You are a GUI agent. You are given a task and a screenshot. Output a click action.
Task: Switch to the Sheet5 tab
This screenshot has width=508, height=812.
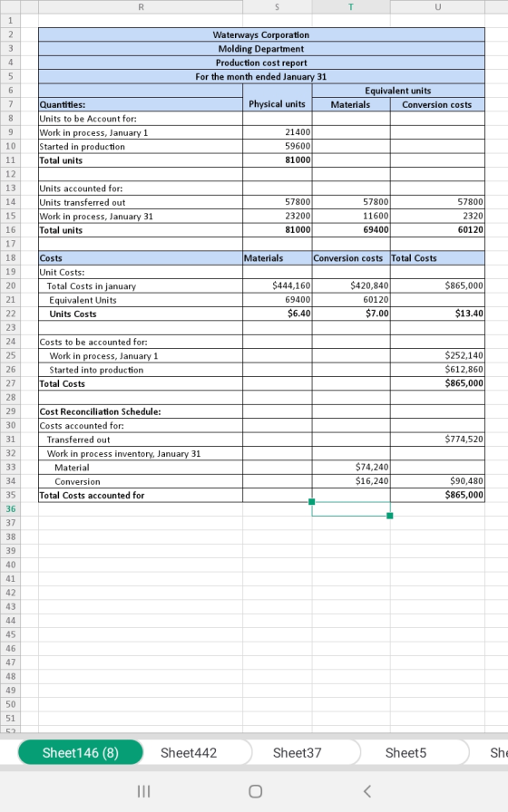(x=405, y=752)
